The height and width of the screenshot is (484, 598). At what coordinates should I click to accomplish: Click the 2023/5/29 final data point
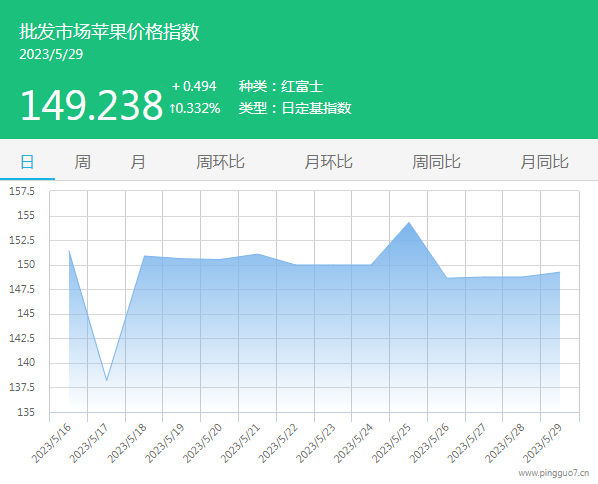pyautogui.click(x=559, y=272)
